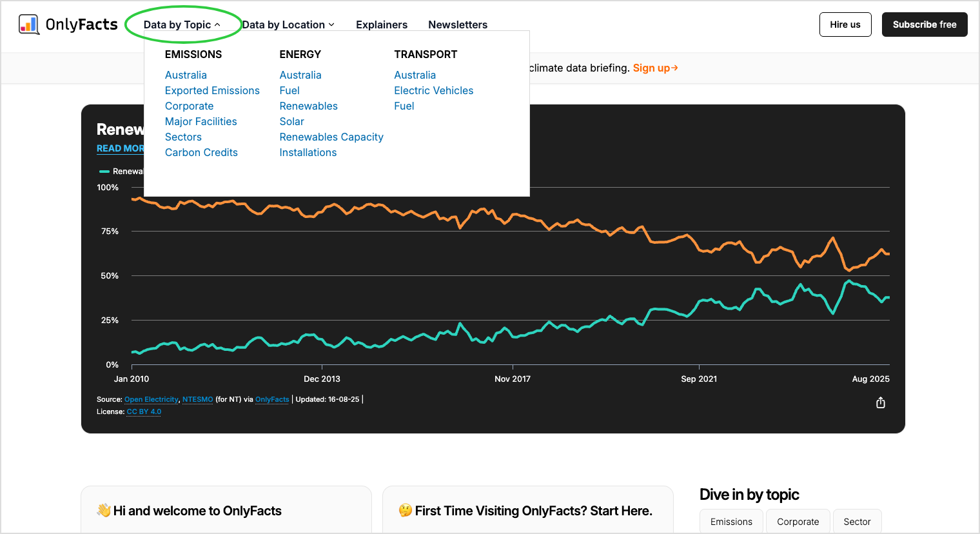Click the Aug 2025 endpoint of teal line
The height and width of the screenshot is (534, 980).
click(x=888, y=297)
